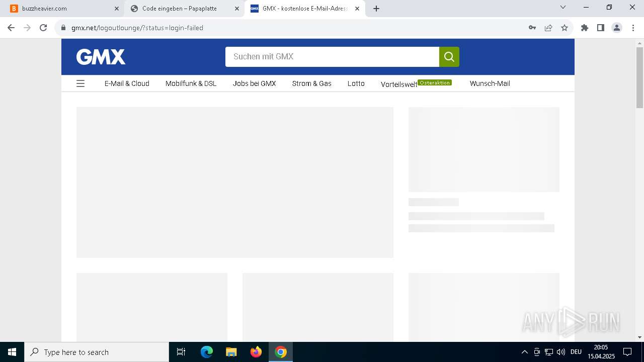Open the volume control in tray
The image size is (644, 362).
(561, 352)
